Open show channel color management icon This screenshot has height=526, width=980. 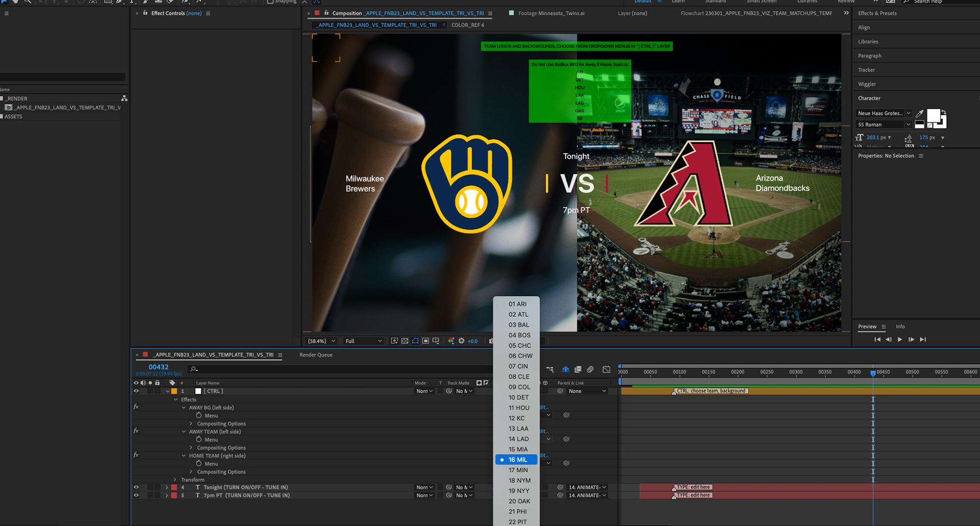click(451, 341)
